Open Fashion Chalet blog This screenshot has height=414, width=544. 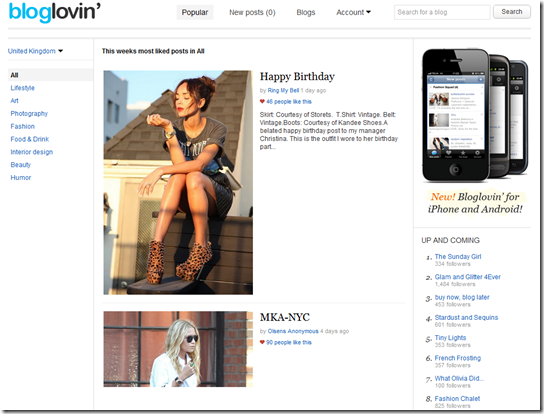coord(457,399)
